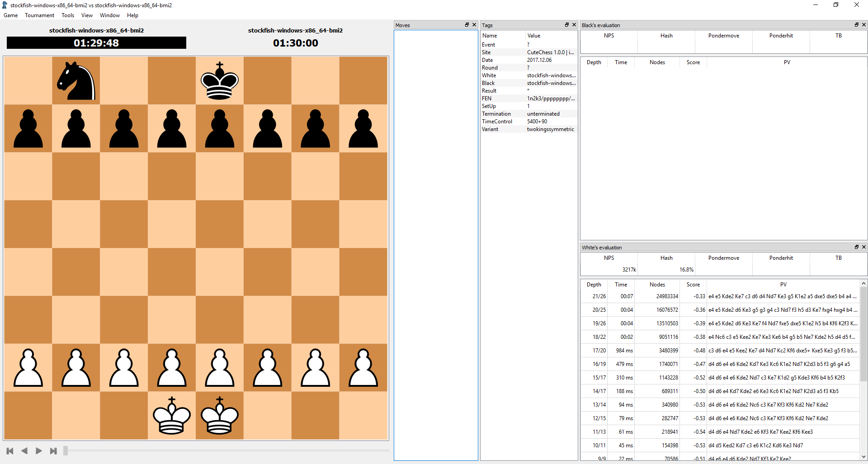The image size is (868, 464).
Task: Open the Game menu
Action: tap(11, 15)
